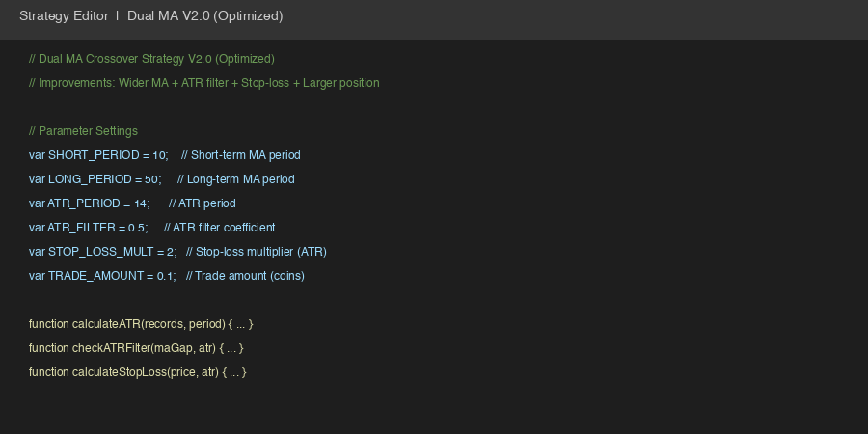
Task: Click the Dual MA Crossover Strategy comment line
Action: (151, 58)
